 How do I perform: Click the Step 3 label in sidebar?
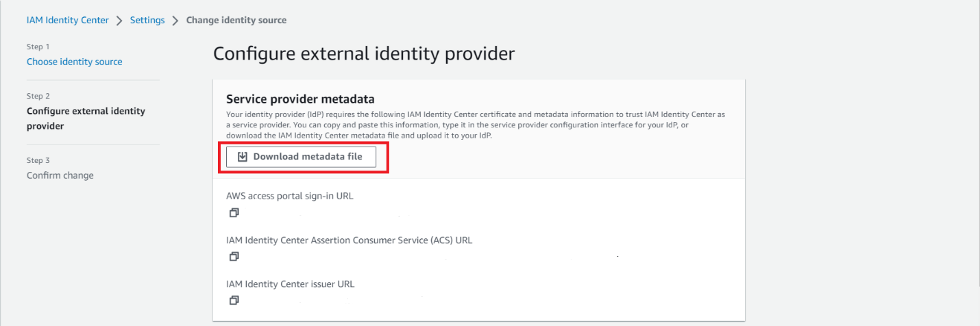pyautogui.click(x=38, y=160)
